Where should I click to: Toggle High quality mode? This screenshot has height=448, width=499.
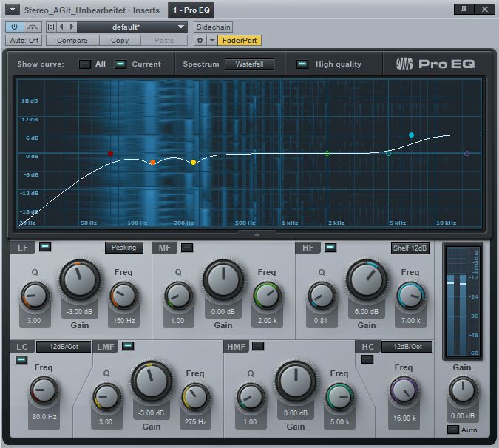[302, 64]
